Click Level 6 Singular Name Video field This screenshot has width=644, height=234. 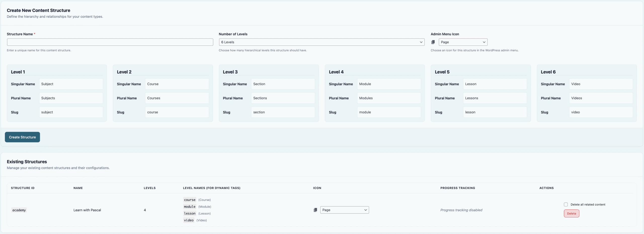click(601, 84)
